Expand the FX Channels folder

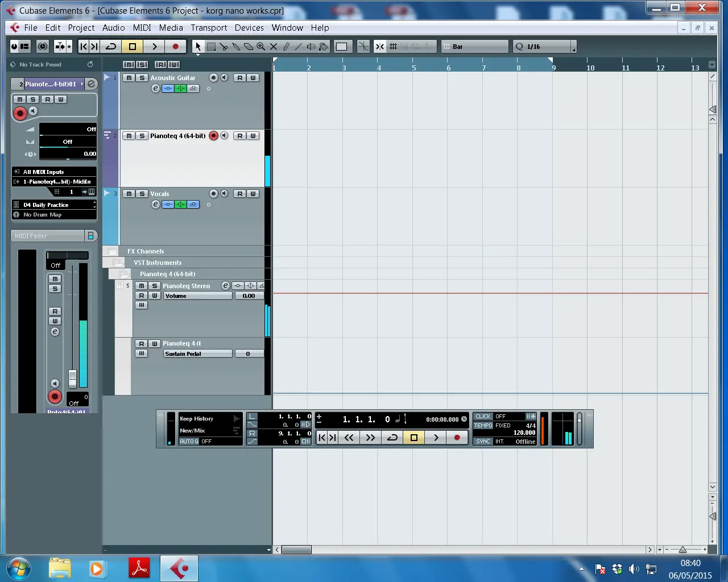pos(113,251)
